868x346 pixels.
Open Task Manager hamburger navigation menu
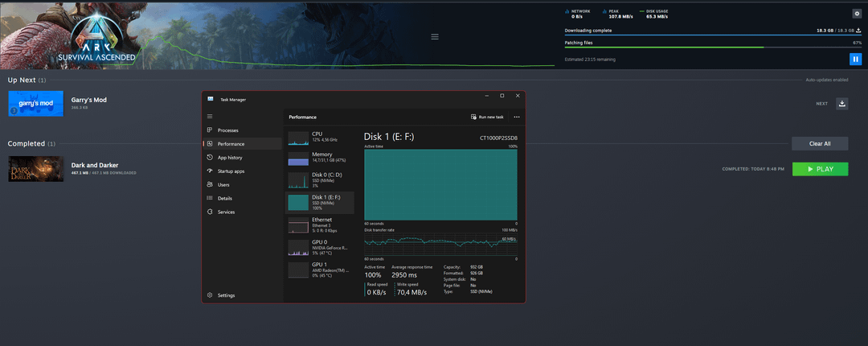pyautogui.click(x=210, y=117)
